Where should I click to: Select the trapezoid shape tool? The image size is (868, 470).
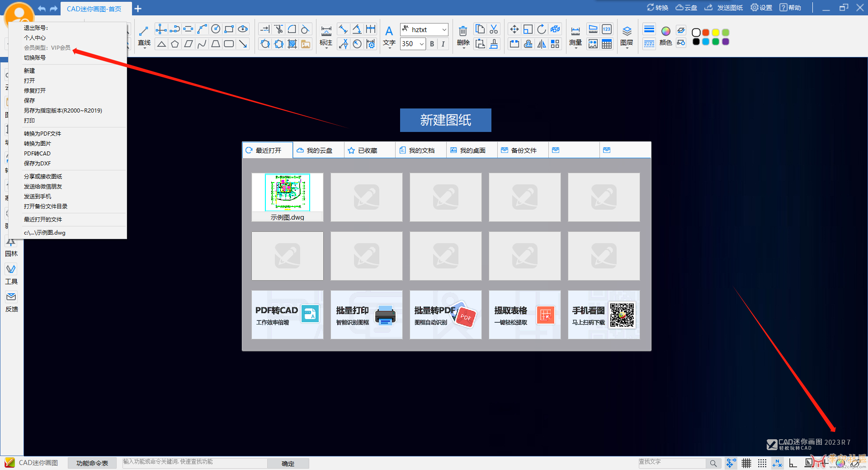[x=216, y=44]
